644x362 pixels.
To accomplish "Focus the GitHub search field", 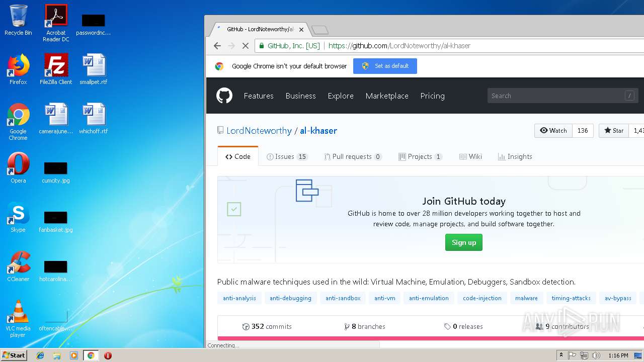I will (562, 96).
